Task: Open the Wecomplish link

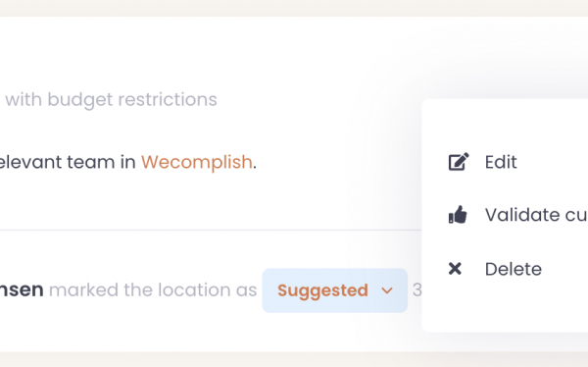Action: tap(197, 162)
